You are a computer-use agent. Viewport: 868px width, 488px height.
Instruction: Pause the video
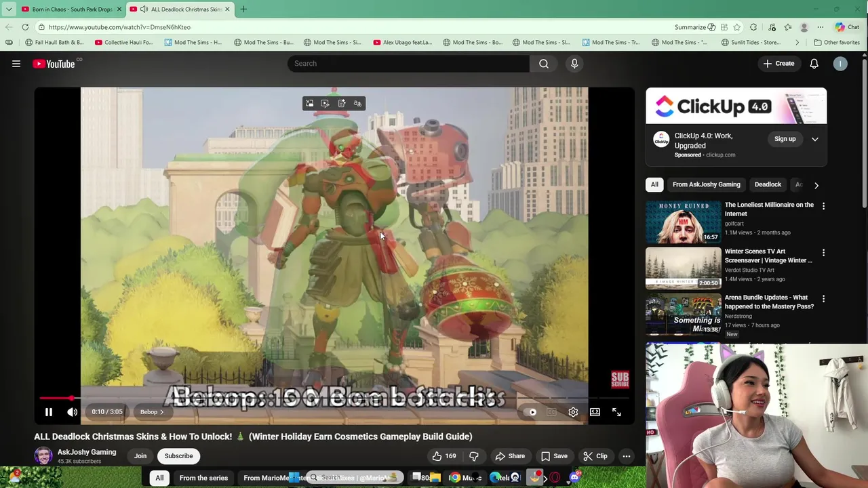click(x=49, y=412)
